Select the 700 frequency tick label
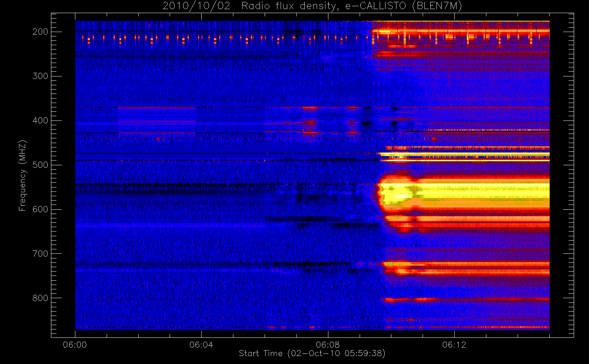 point(40,254)
